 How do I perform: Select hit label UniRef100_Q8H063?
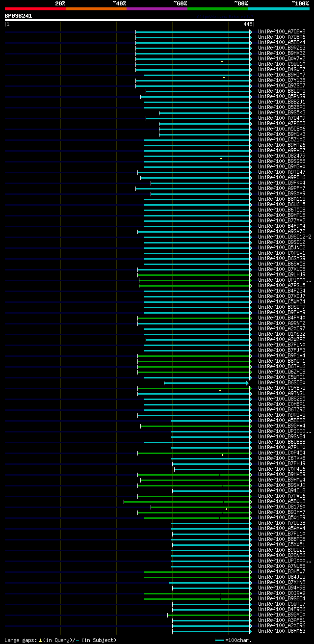[282, 631]
